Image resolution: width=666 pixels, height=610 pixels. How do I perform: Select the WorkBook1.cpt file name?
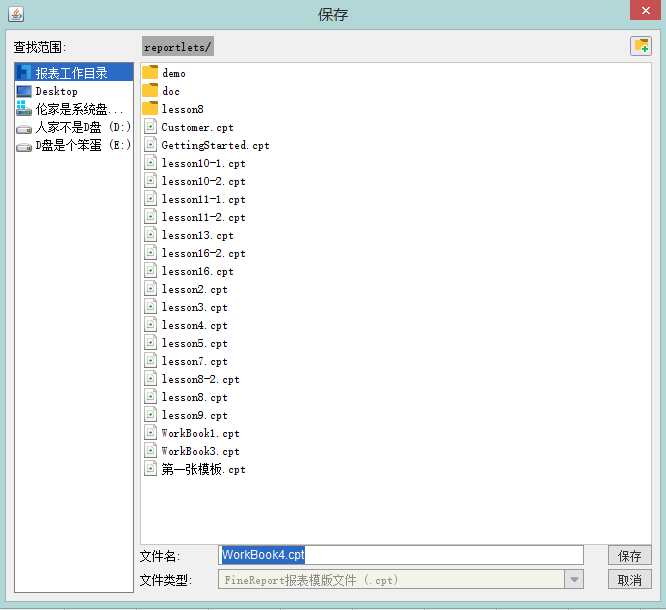pos(200,433)
